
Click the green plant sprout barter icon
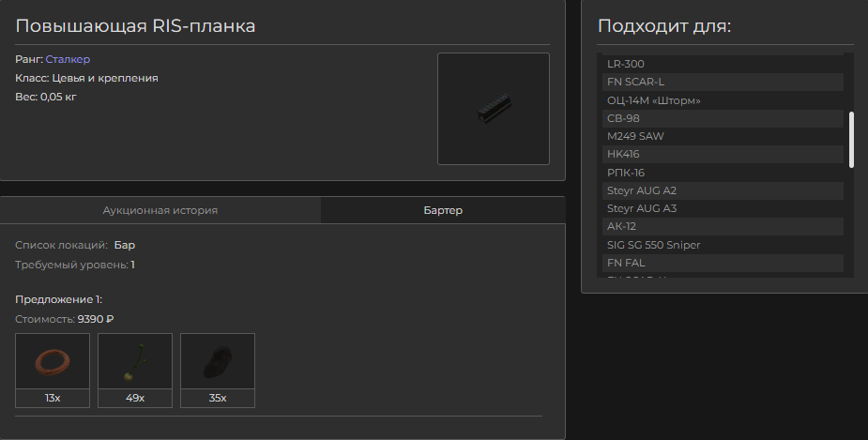(x=135, y=361)
